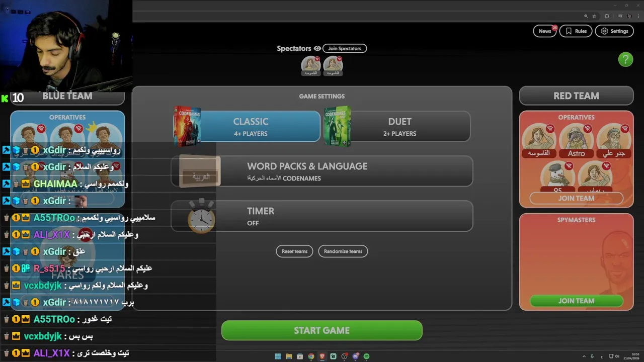Image resolution: width=644 pixels, height=362 pixels.
Task: Click A55TROo message 'تيت غدور'
Action: [x=97, y=319]
